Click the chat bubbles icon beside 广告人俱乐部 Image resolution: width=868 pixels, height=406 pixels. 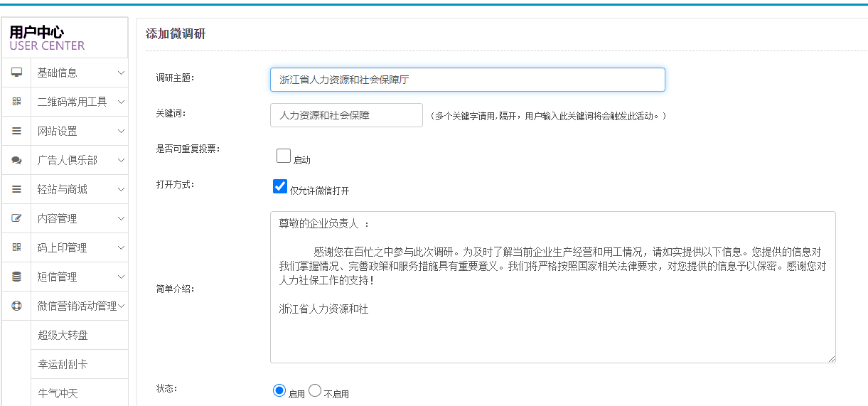tap(16, 161)
